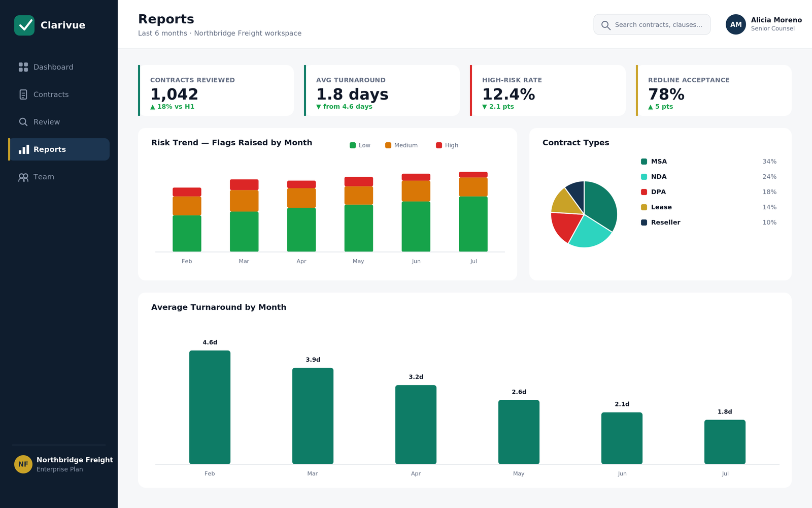Click the Apr stacked bar in Risk Trend

point(301,216)
